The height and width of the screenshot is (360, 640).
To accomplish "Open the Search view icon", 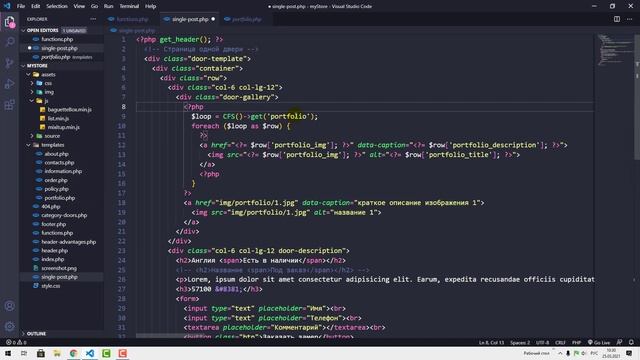I will pyautogui.click(x=9, y=42).
